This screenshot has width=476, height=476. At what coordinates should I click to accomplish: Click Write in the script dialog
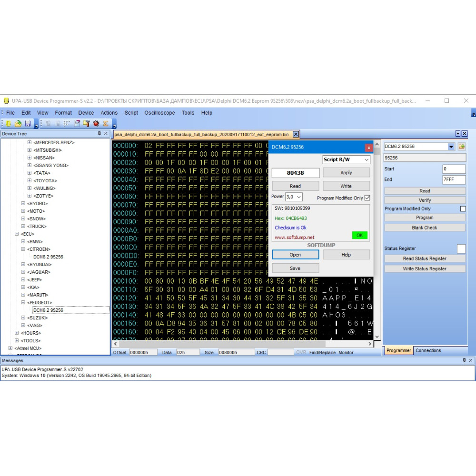tap(346, 186)
